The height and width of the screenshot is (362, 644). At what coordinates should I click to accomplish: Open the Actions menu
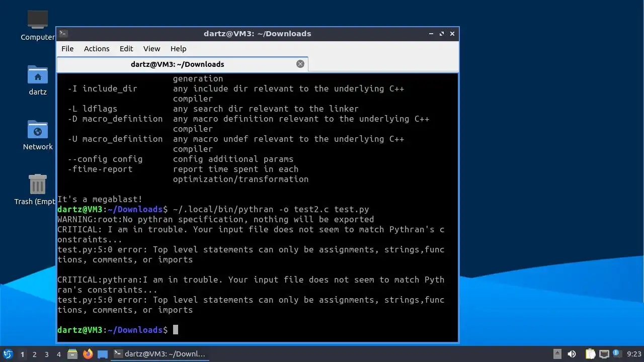click(97, 49)
